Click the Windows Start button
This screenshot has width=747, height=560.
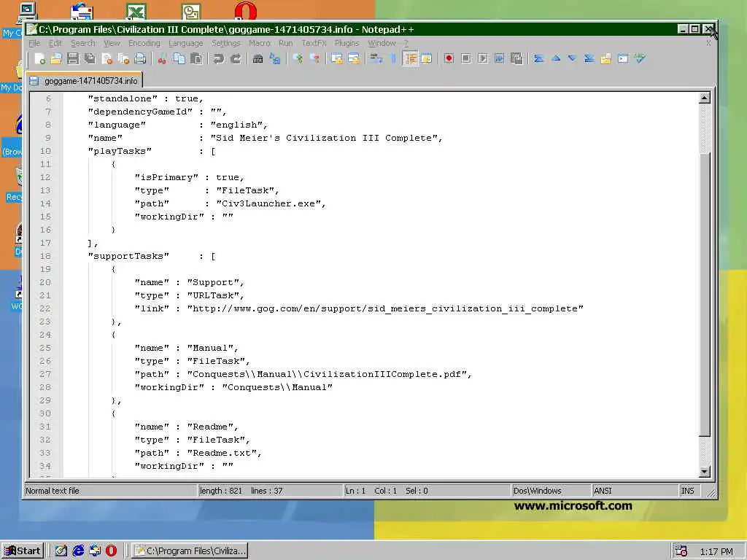coord(23,551)
